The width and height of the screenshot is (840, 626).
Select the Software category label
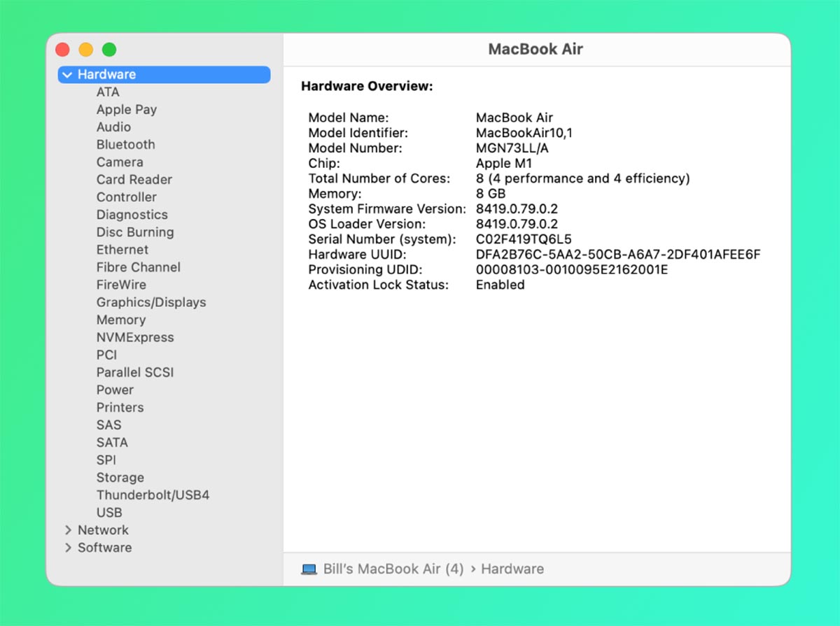104,548
